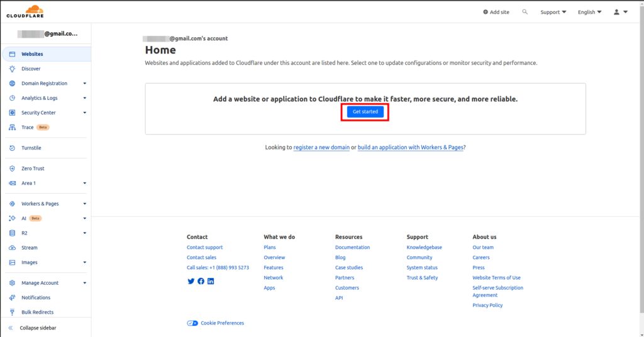Follow build an application with Workers & Pages link
This screenshot has width=644, height=337.
[410, 147]
